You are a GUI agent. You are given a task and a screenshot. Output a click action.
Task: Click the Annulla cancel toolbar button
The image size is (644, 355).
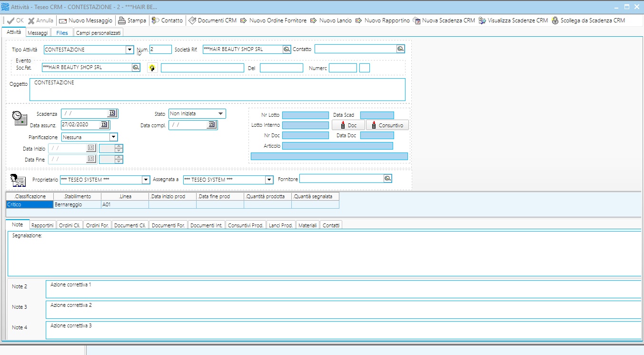coord(40,20)
